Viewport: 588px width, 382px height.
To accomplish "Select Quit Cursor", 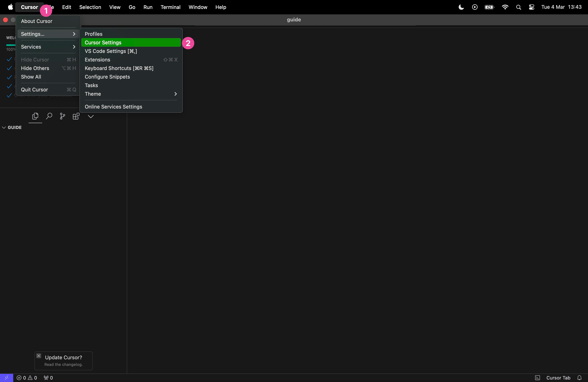I will 48,90.
